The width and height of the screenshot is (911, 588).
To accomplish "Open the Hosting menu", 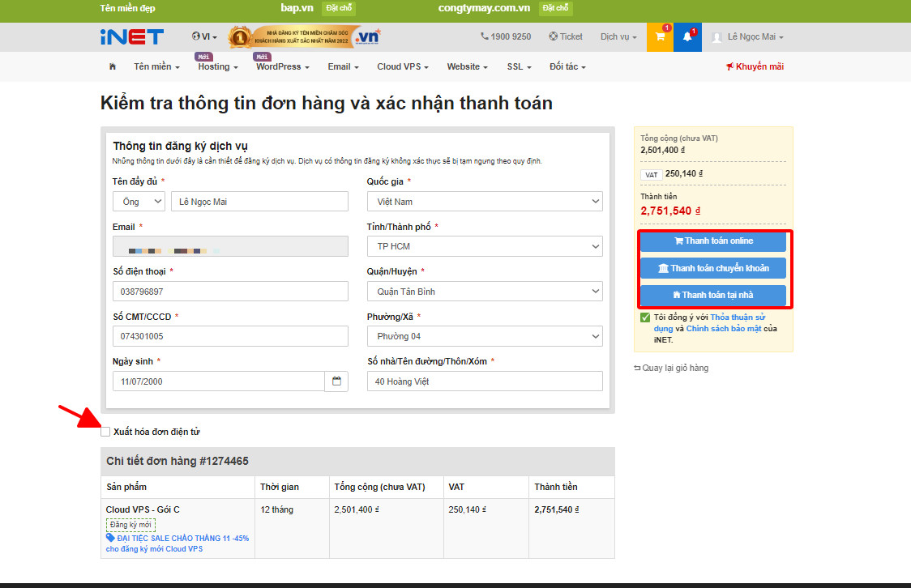I will click(218, 66).
